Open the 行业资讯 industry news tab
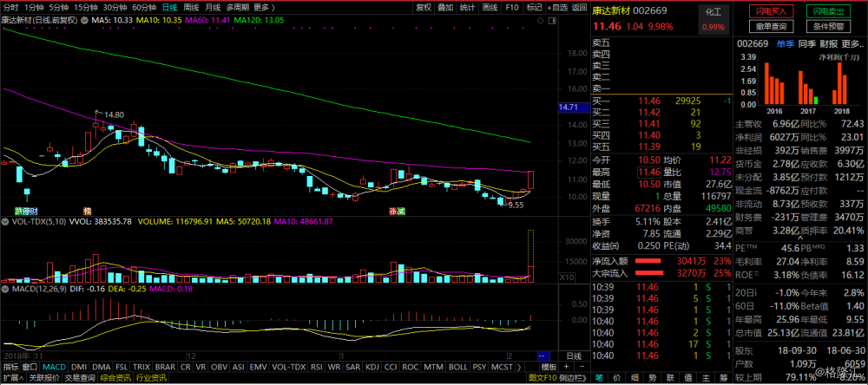868x385 pixels. click(x=151, y=378)
